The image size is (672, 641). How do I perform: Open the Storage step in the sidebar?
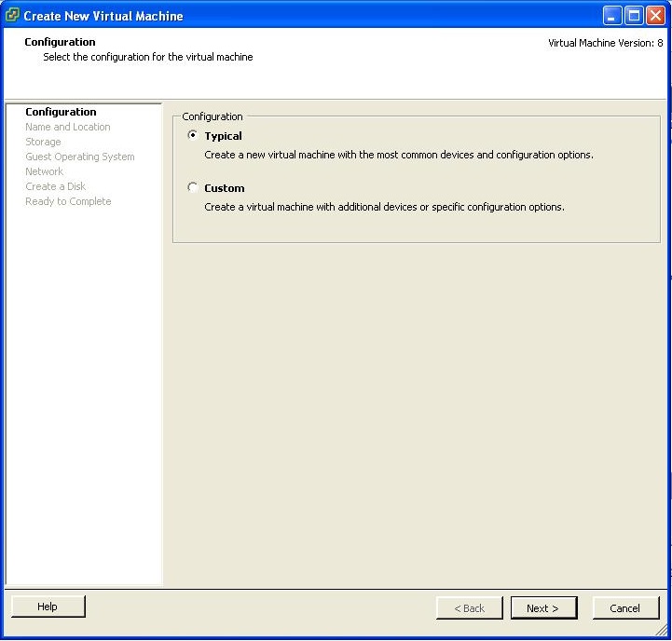click(x=43, y=142)
